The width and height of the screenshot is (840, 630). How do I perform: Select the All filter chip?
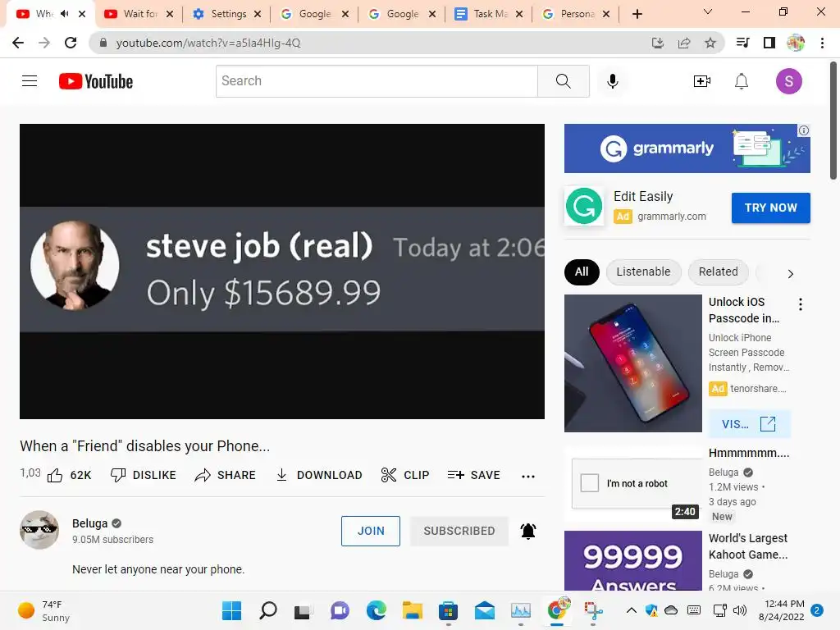pos(582,272)
